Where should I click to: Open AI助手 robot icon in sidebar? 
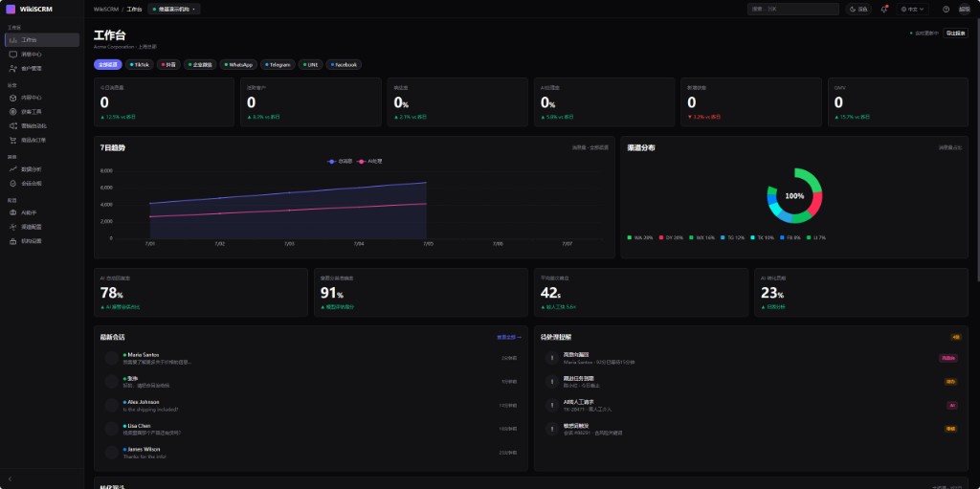(x=13, y=212)
